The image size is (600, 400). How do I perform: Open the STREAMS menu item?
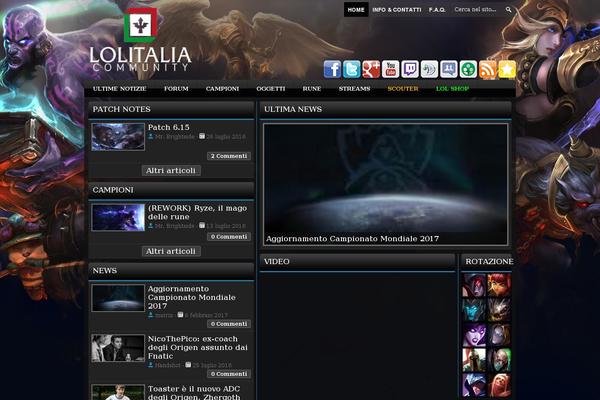(x=354, y=88)
